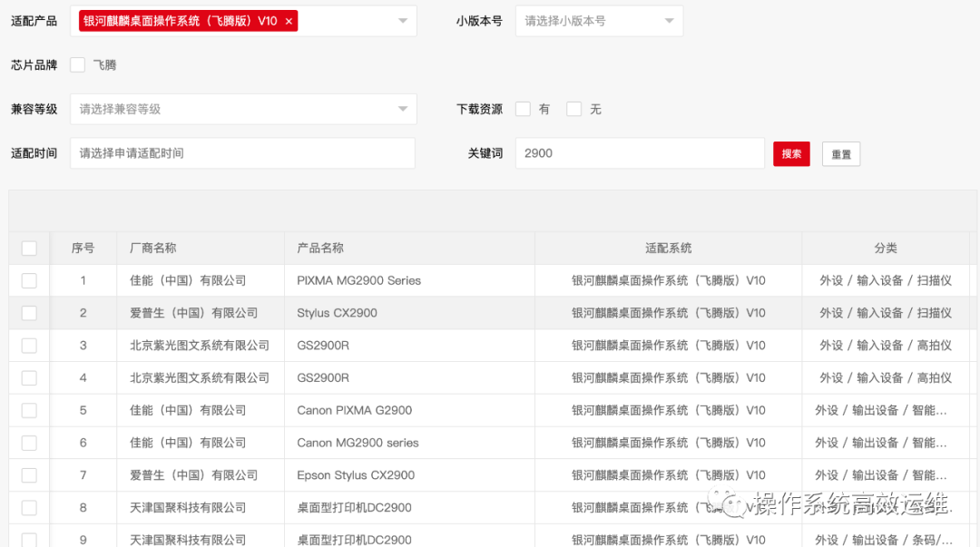This screenshot has height=547, width=980.
Task: Click vendor 北京紫光图文系统有限公司 in row 4
Action: (x=200, y=378)
